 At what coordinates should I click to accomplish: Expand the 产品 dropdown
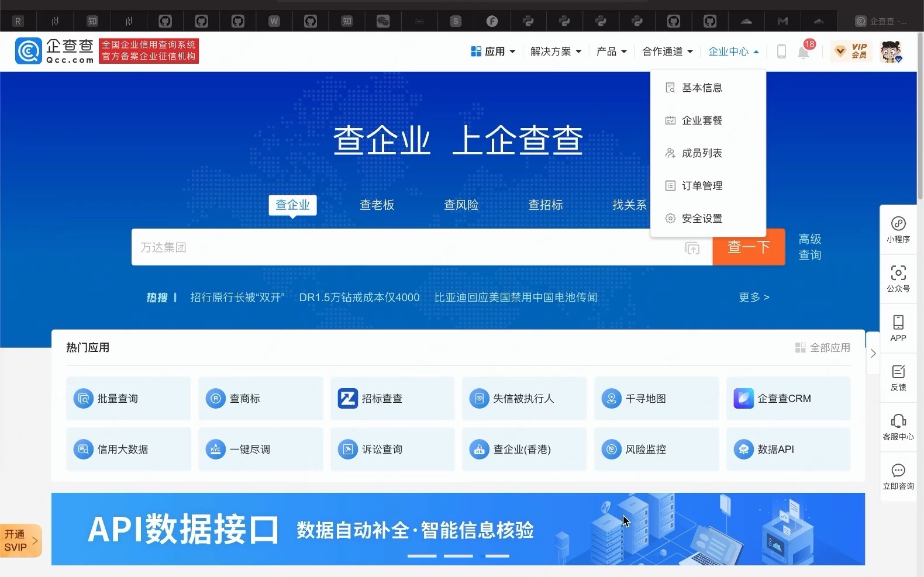pos(611,51)
